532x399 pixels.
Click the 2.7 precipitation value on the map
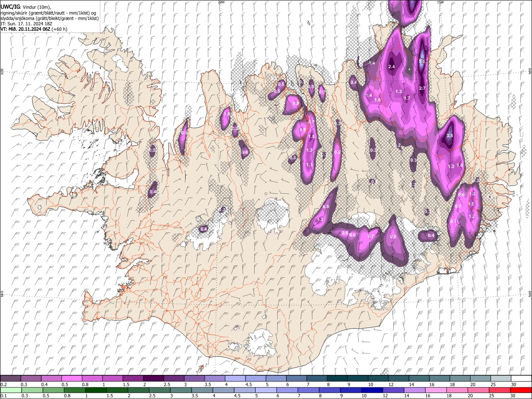[422, 88]
